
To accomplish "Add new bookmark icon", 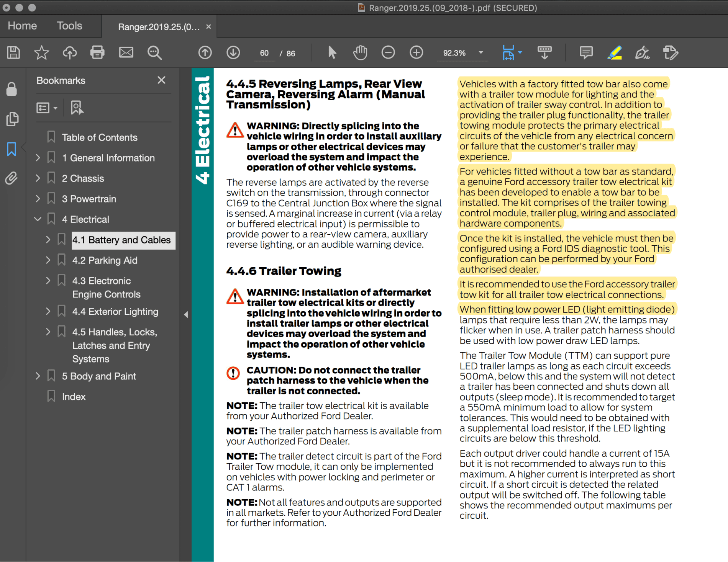I will (77, 108).
